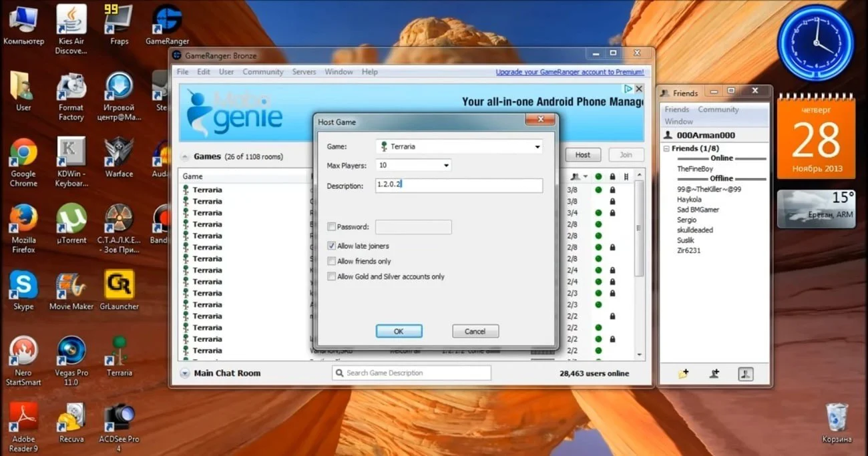Select offline friend skulldeaded
Image resolution: width=868 pixels, height=456 pixels.
coord(695,230)
